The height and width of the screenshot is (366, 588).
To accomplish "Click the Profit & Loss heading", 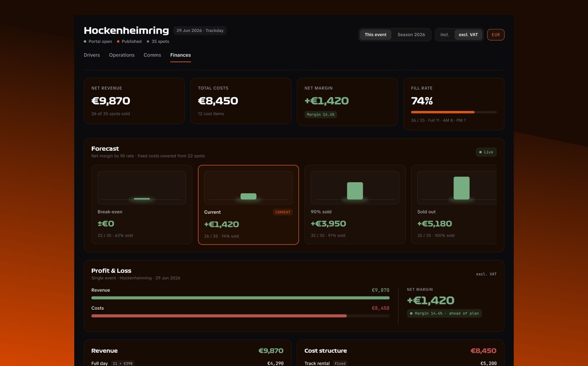I will point(111,271).
